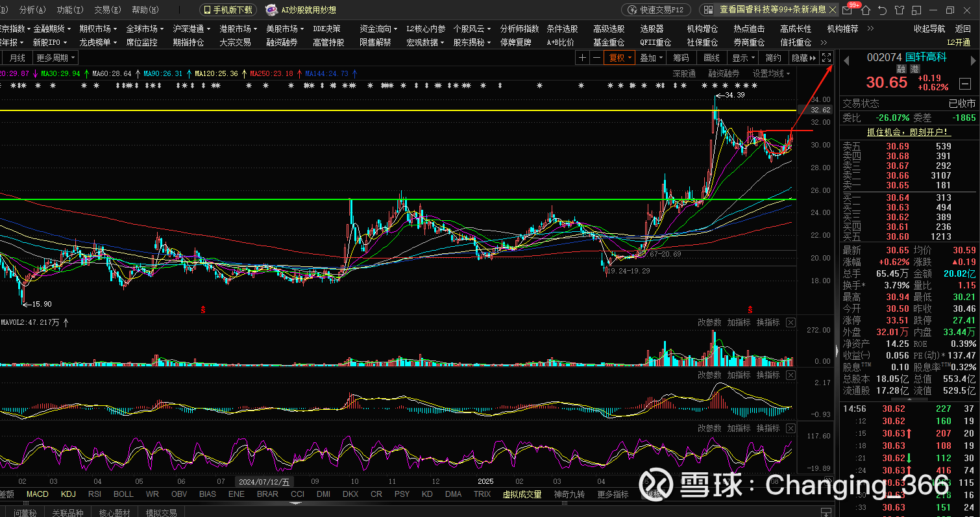Open the 核心题材 bottom tab

(114, 512)
